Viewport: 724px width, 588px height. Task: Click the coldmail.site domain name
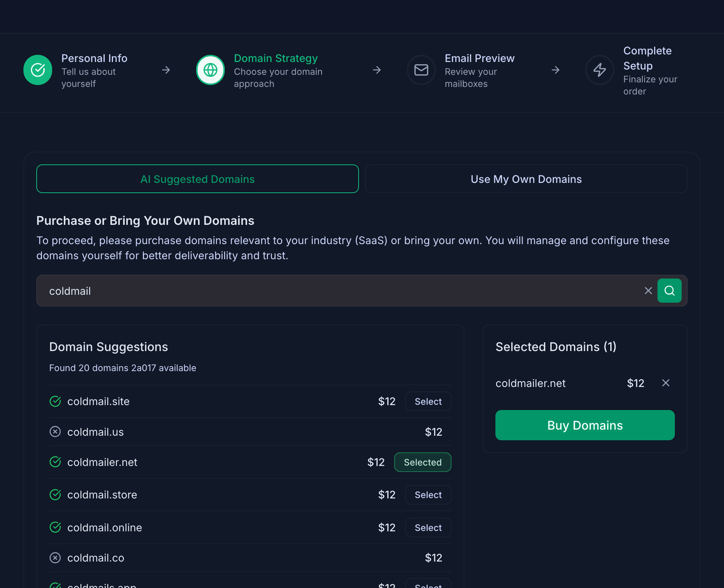98,401
